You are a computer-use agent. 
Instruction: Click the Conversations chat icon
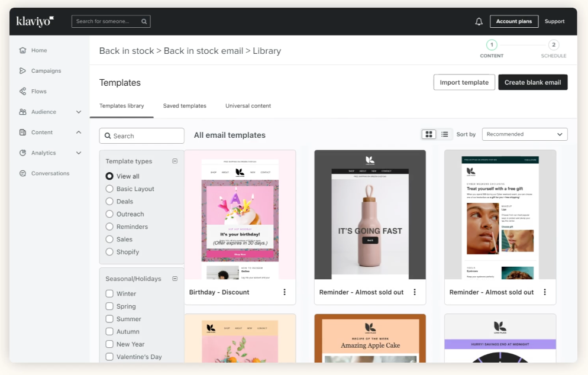point(23,173)
